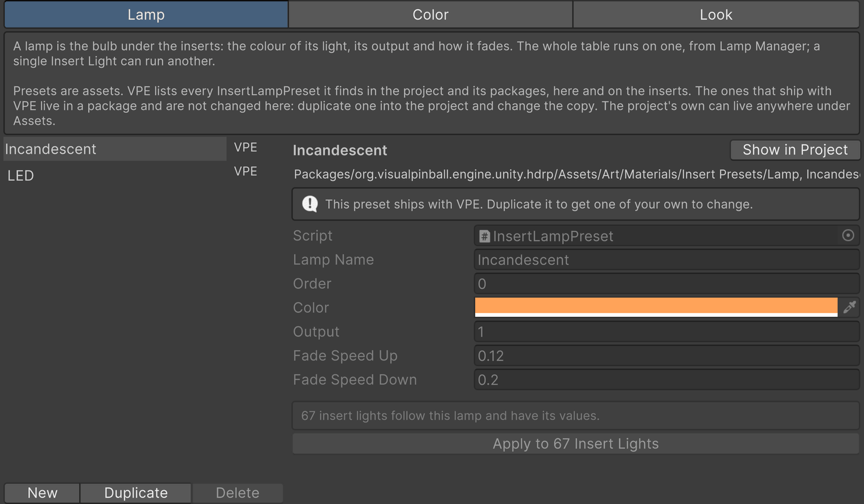This screenshot has height=504, width=864.
Task: Click the Lamp Name label
Action: pos(333,260)
